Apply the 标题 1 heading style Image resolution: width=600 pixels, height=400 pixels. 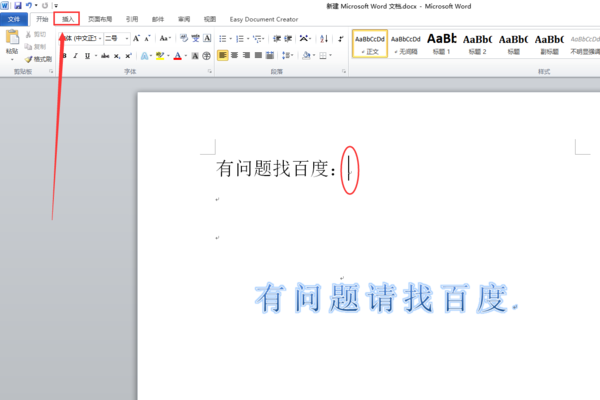442,44
